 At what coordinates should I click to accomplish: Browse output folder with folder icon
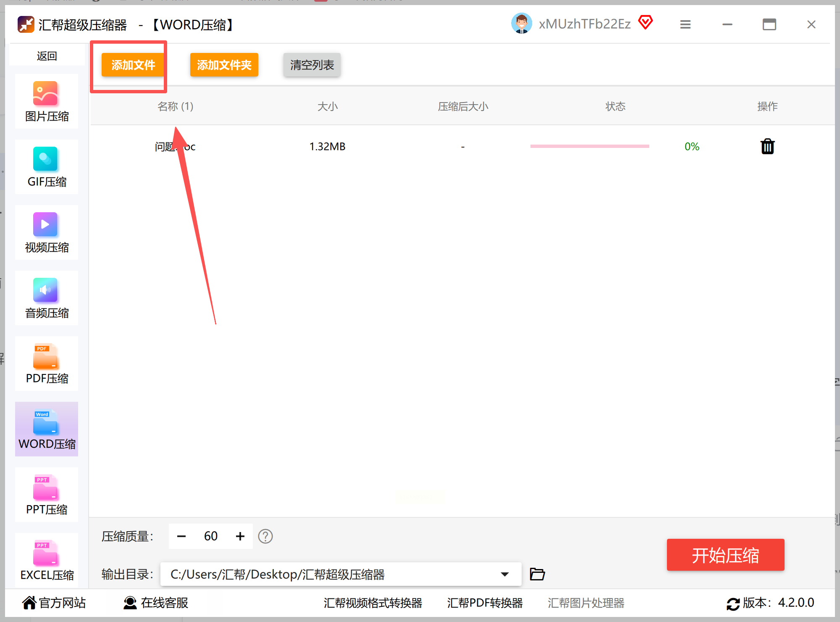pos(537,574)
